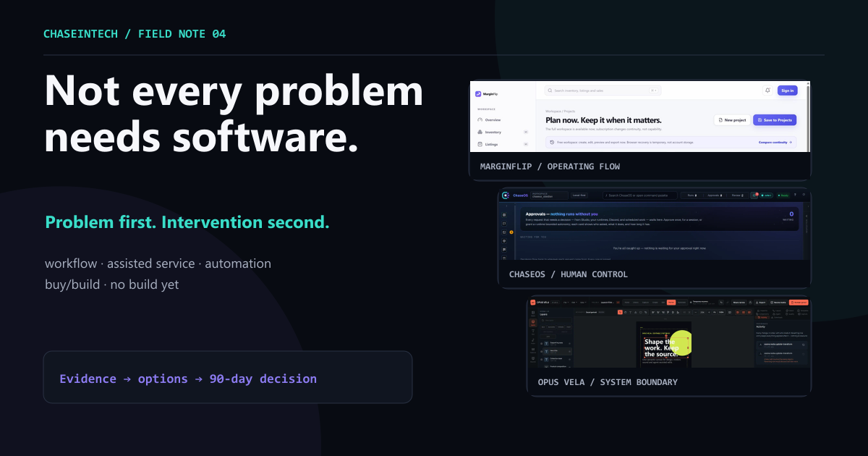Open the Runs counter in ChaseOS

coord(692,195)
